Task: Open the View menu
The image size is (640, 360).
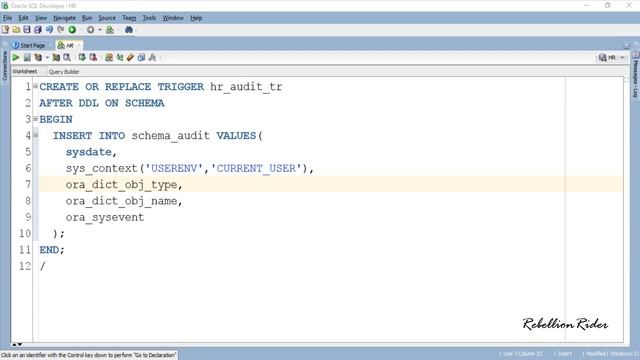Action: (41, 18)
